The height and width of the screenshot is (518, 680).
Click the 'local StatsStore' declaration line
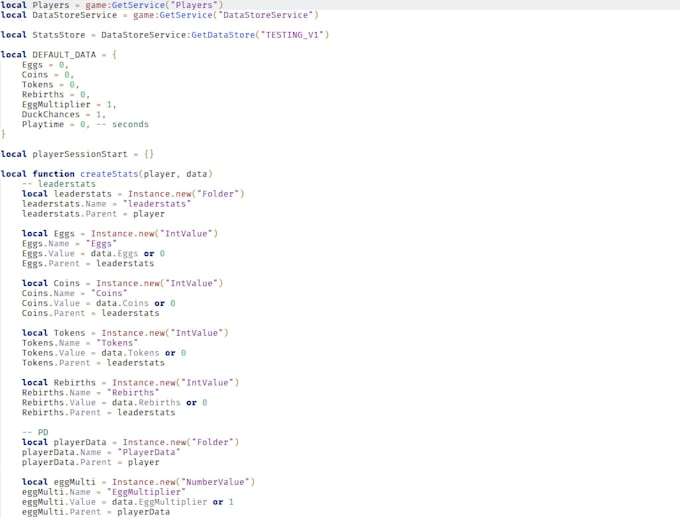(x=165, y=35)
